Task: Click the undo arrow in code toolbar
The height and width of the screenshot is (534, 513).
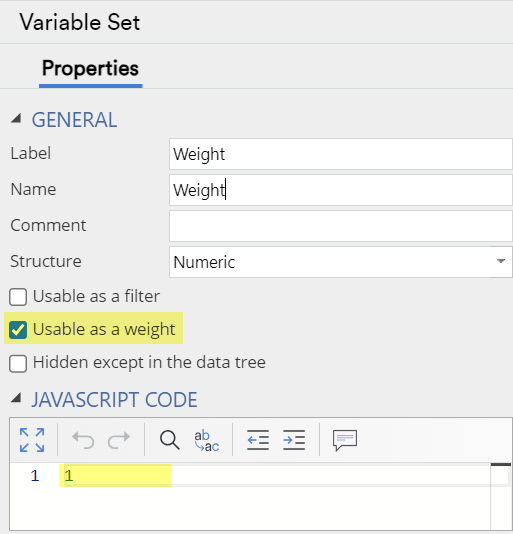Action: [83, 440]
